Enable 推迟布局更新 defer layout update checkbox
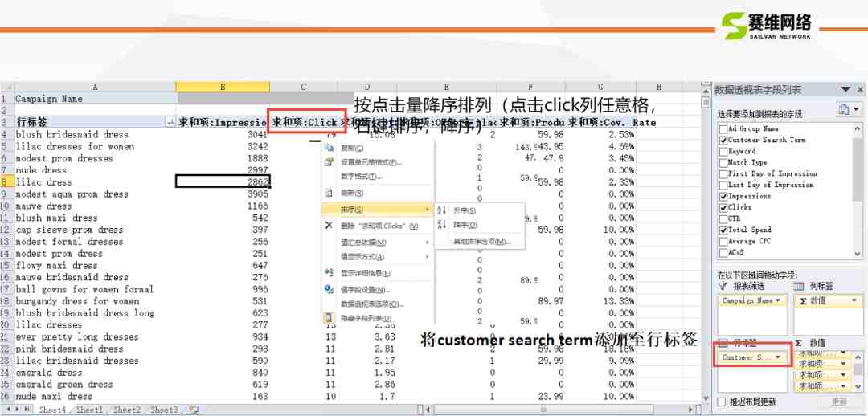 [721, 401]
